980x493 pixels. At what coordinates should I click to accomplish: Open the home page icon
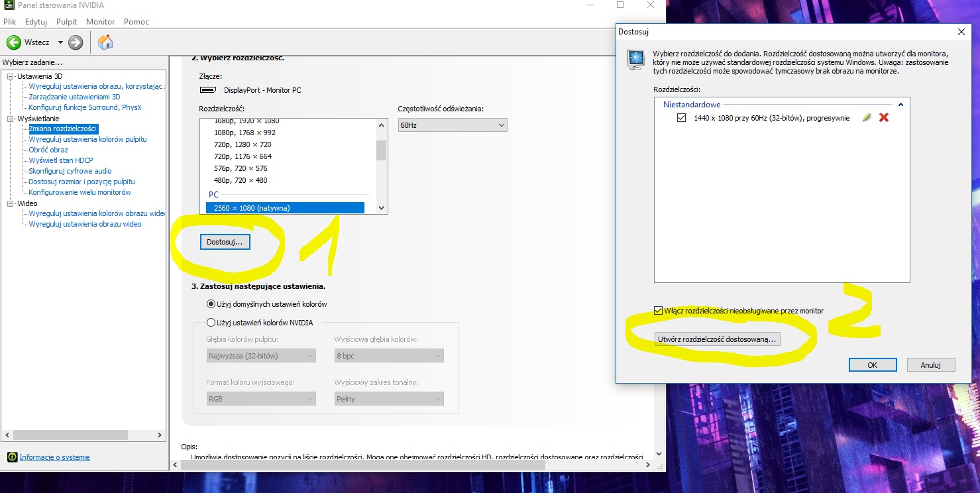pyautogui.click(x=105, y=42)
